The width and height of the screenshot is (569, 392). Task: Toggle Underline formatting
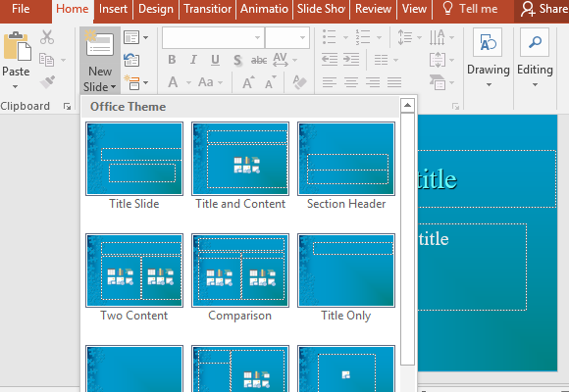pos(215,60)
